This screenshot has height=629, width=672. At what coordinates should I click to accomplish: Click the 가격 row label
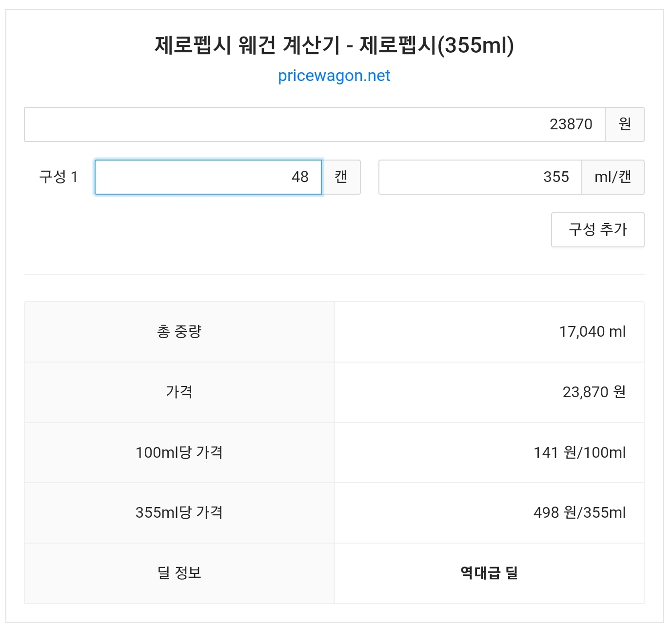coord(179,392)
